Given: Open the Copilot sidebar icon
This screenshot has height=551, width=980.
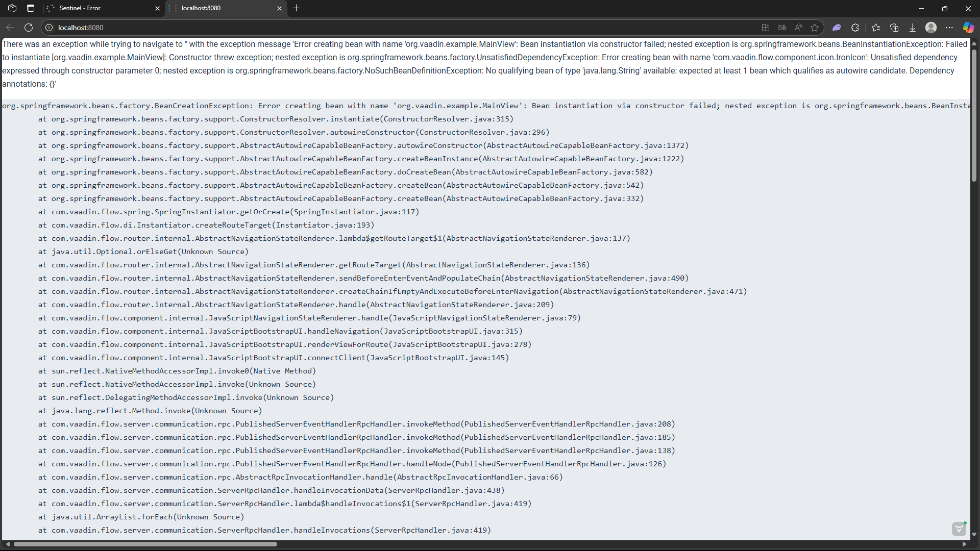Looking at the screenshot, I should [968, 28].
